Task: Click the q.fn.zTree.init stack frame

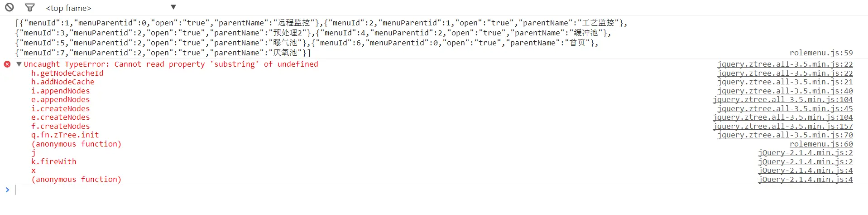Action: click(65, 135)
